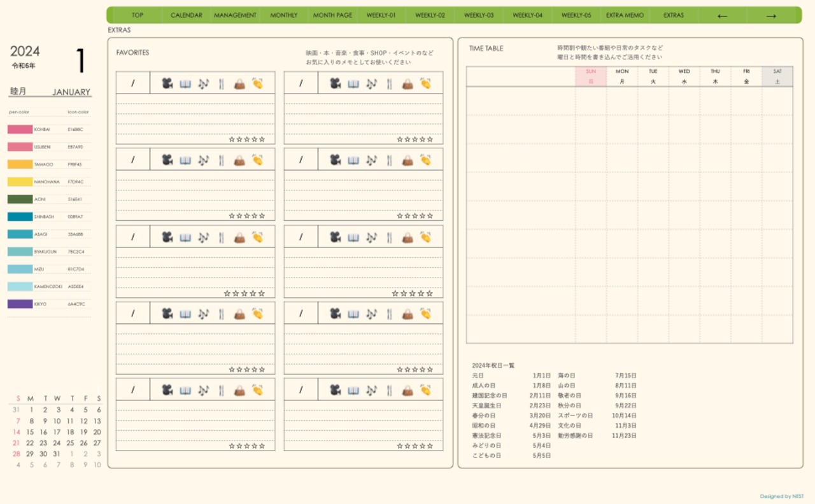Select date 28 in the mini calendar
This screenshot has height=504, width=815.
17,454
